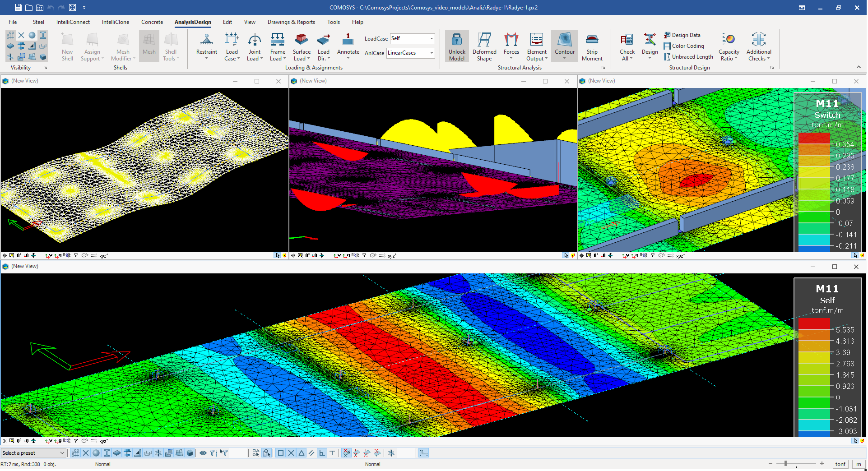
Task: Toggle the pointer select mode in top-left view
Action: pos(278,256)
